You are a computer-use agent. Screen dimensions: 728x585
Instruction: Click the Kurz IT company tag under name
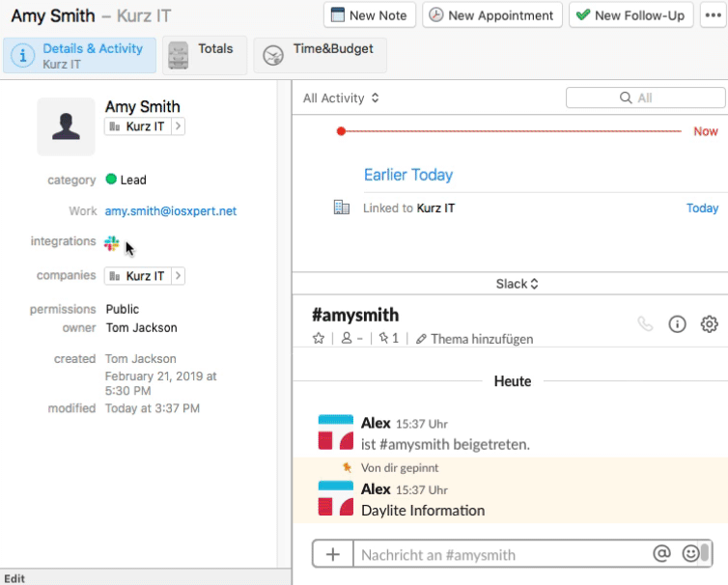(138, 126)
